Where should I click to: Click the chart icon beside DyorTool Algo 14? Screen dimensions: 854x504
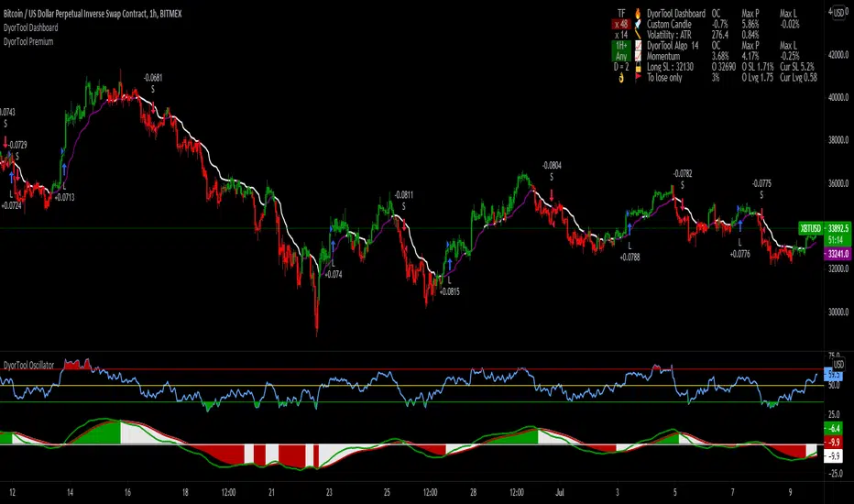point(638,46)
